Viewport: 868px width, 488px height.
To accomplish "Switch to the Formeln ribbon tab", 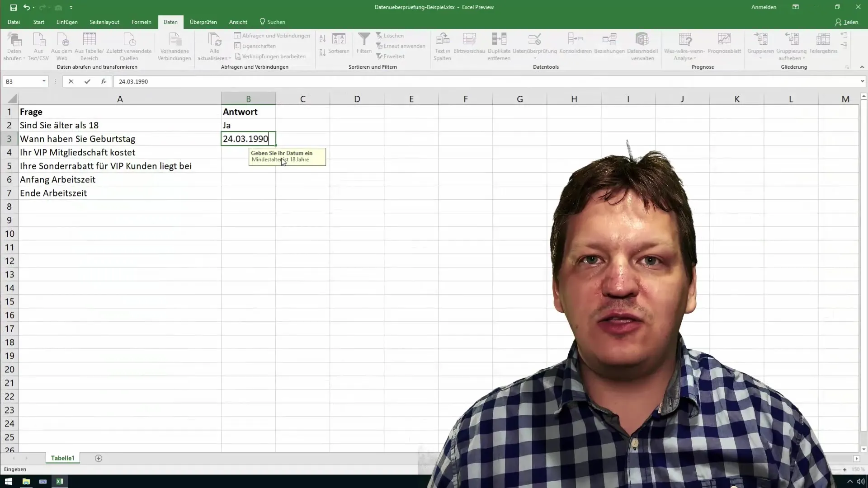I will click(x=142, y=22).
